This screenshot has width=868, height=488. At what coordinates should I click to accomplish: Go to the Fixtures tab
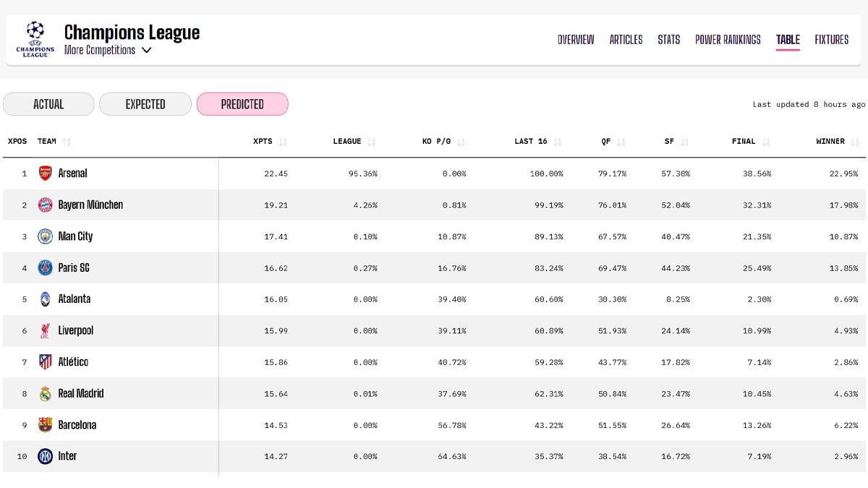point(831,40)
